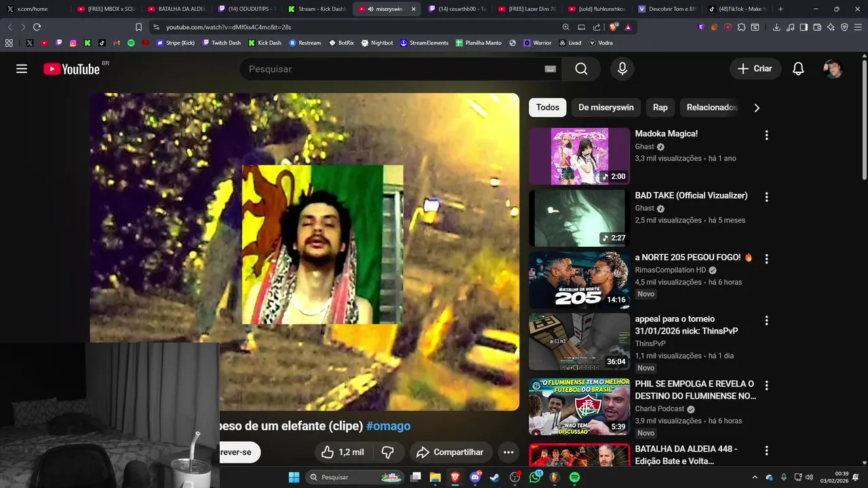Like the video with thumbs up
Screen dimensions: 868x488
[x=342, y=452]
